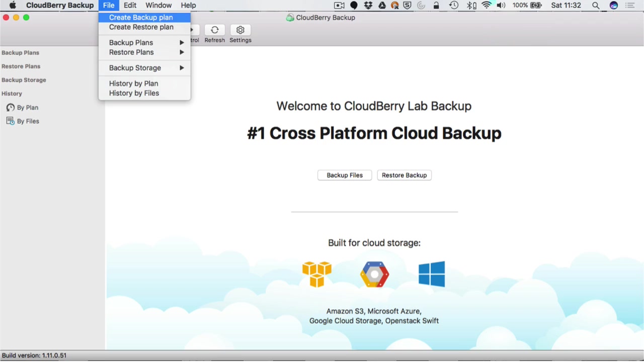Click the Refresh toolbar icon
The height and width of the screenshot is (362, 644).
click(214, 30)
